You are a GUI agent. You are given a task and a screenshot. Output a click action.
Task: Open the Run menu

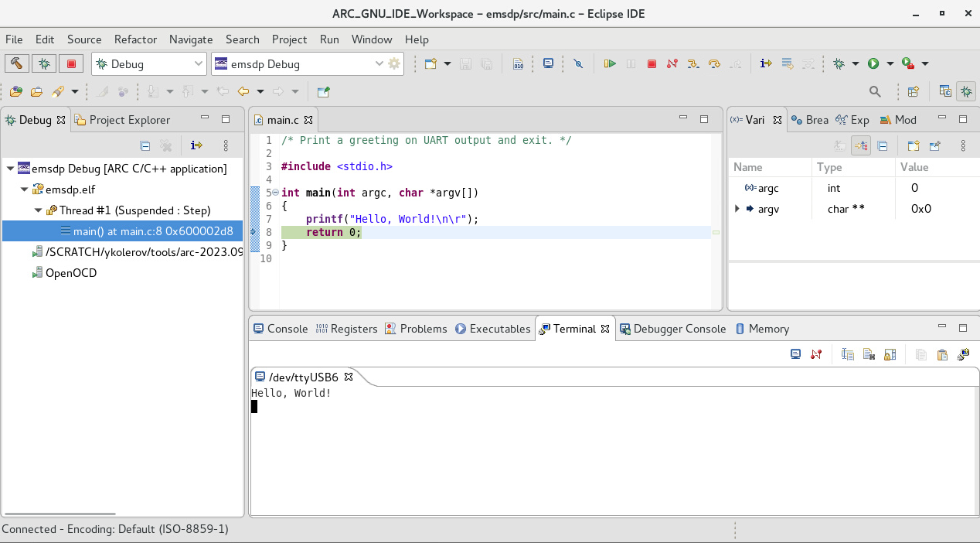tap(328, 39)
